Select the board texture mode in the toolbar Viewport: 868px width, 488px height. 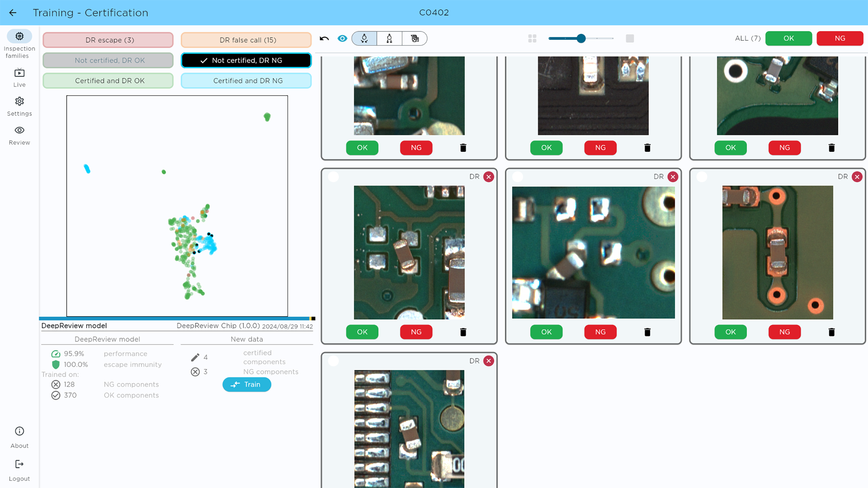coord(414,38)
